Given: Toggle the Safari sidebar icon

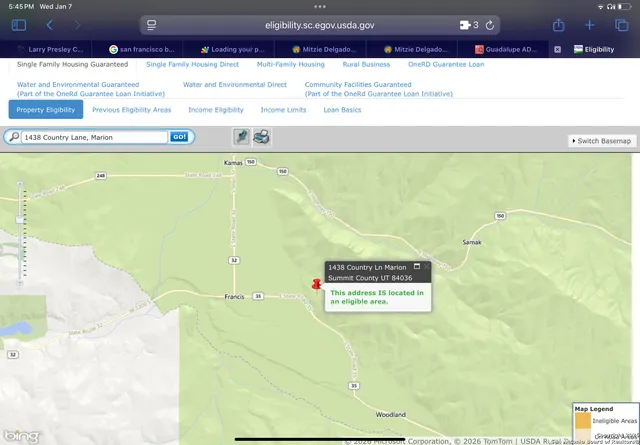Looking at the screenshot, I should pyautogui.click(x=18, y=25).
